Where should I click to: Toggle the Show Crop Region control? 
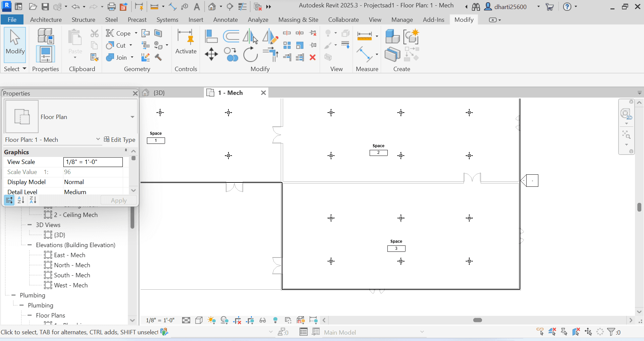[250, 320]
